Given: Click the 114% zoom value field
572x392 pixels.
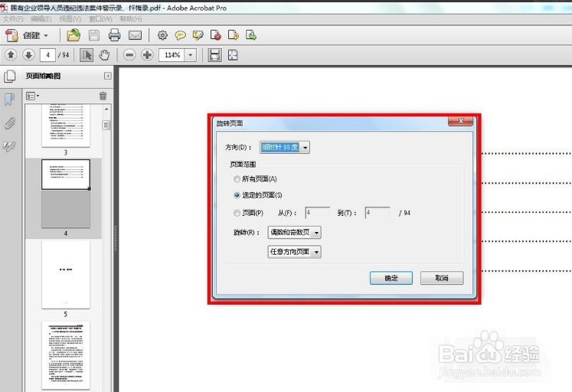Looking at the screenshot, I should (172, 55).
